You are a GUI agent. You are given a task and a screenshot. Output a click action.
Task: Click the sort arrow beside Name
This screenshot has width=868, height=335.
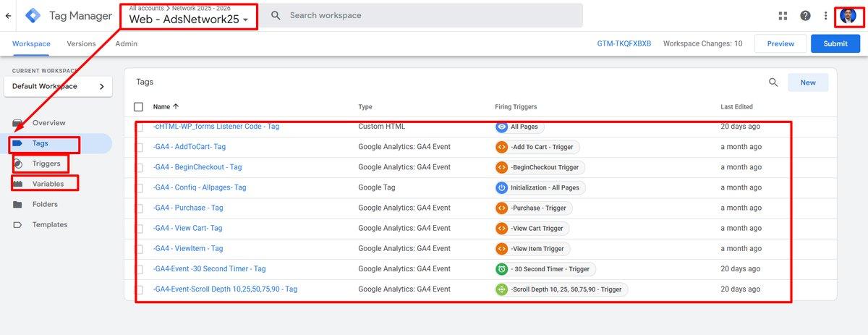click(176, 106)
